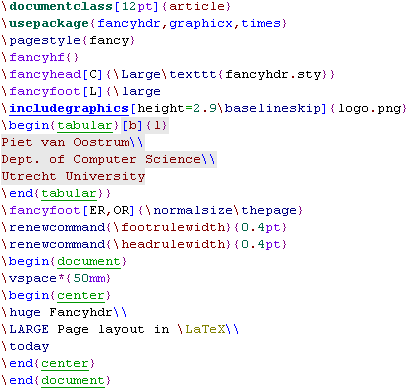407x390 pixels.
Task: Click the \LaTeX command
Action: click(x=201, y=329)
